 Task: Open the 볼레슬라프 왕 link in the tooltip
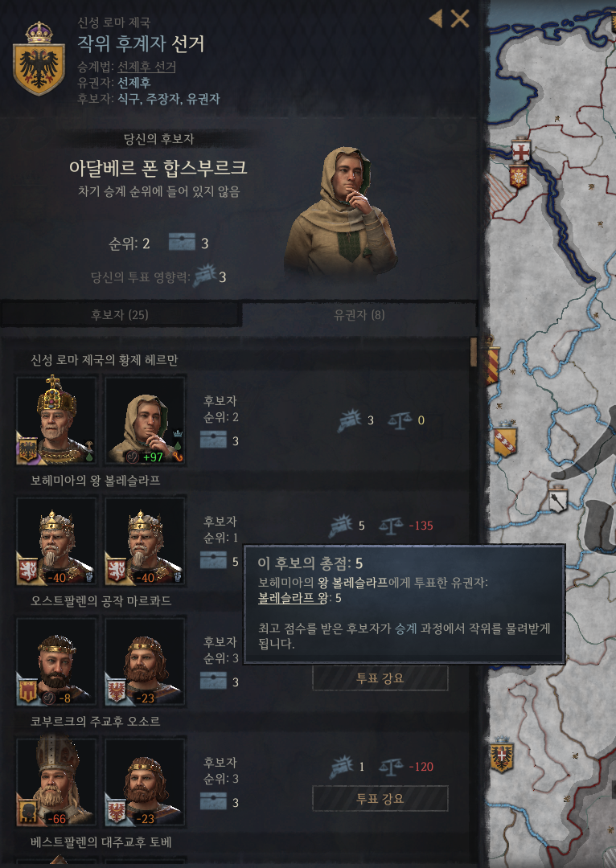294,598
